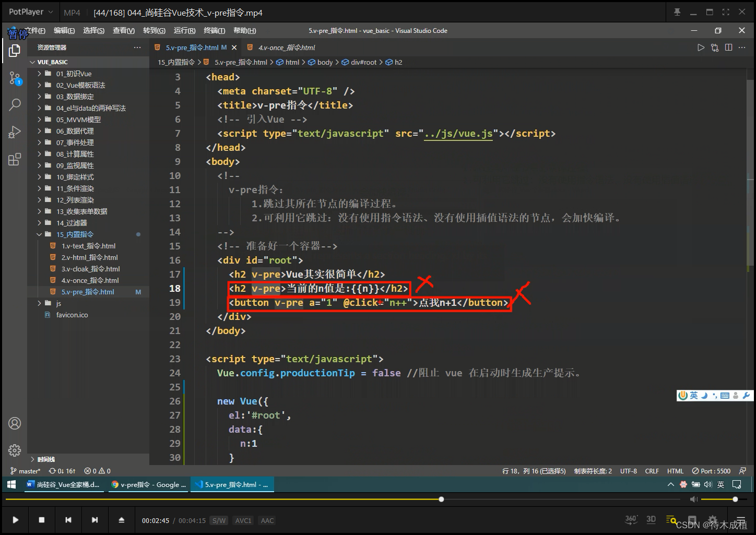Skip to the previous file in PotPlayer
Screen dimensions: 756x535
tap(68, 520)
